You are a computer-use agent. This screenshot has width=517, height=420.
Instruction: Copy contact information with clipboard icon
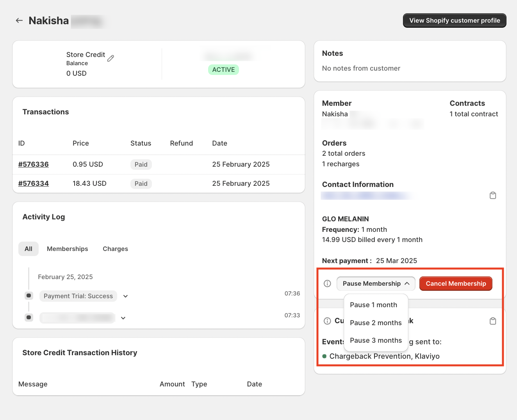point(493,195)
